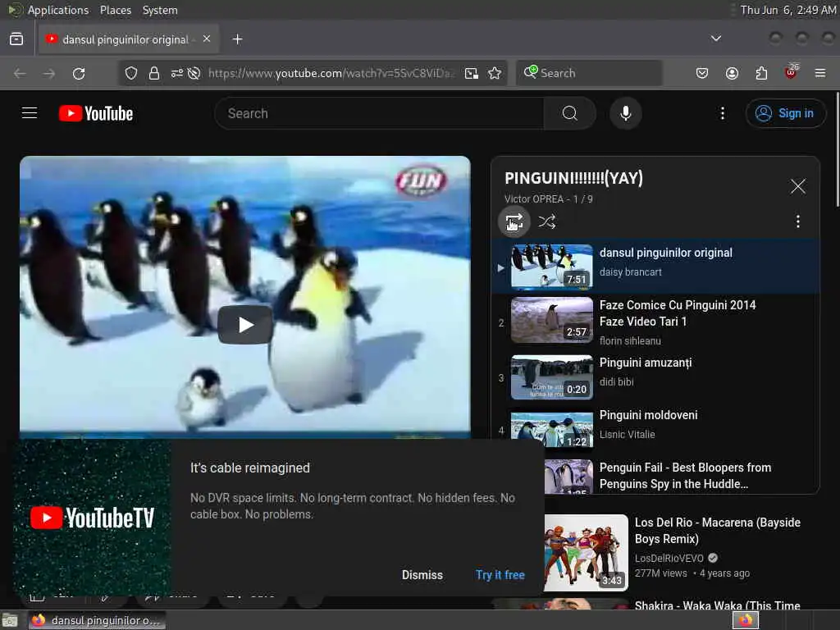840x630 pixels.
Task: Open Firefox application hamburger menu
Action: [820, 73]
